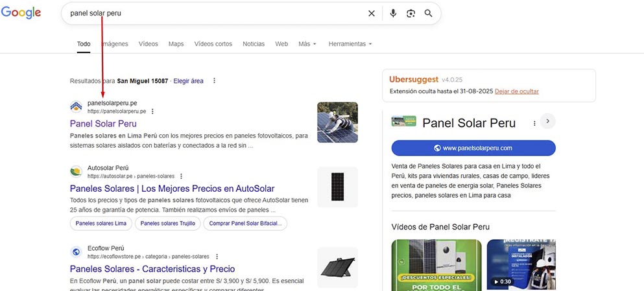The height and width of the screenshot is (291, 644).
Task: Expand the Herramientas dropdown
Action: (350, 44)
